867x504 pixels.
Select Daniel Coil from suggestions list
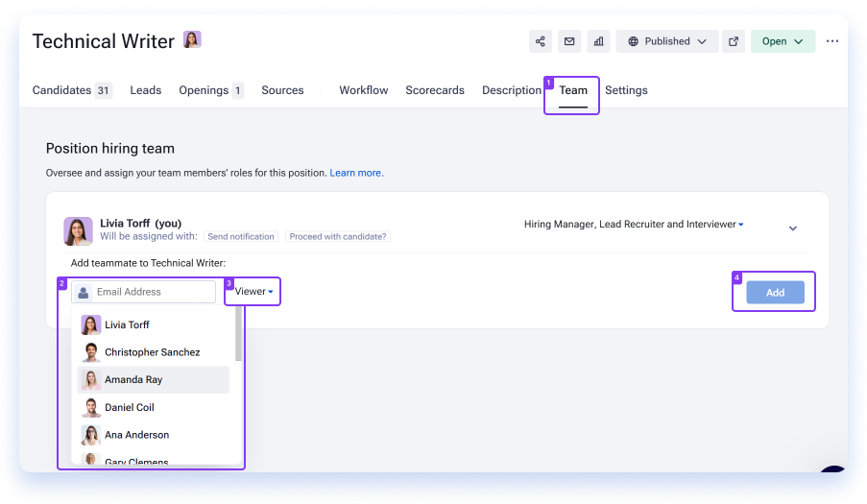point(154,407)
